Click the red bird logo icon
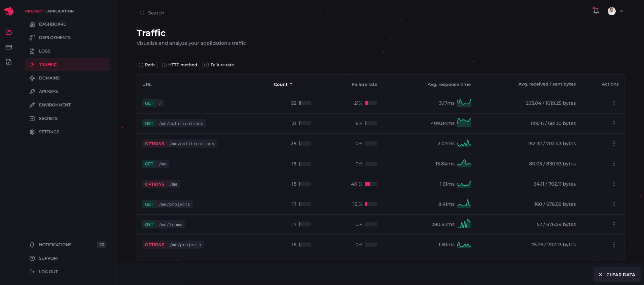The width and height of the screenshot is (644, 285). click(9, 11)
